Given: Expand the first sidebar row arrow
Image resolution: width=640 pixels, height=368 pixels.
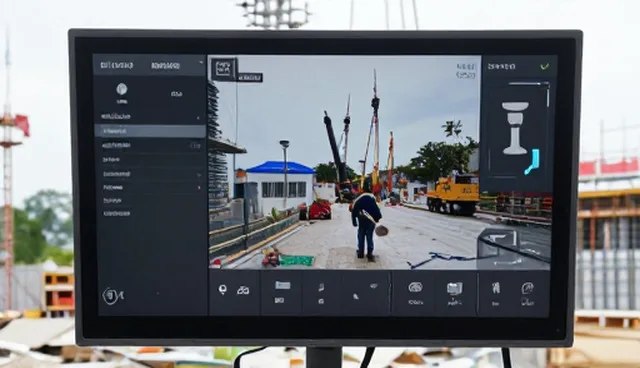Looking at the screenshot, I should click(x=199, y=117).
